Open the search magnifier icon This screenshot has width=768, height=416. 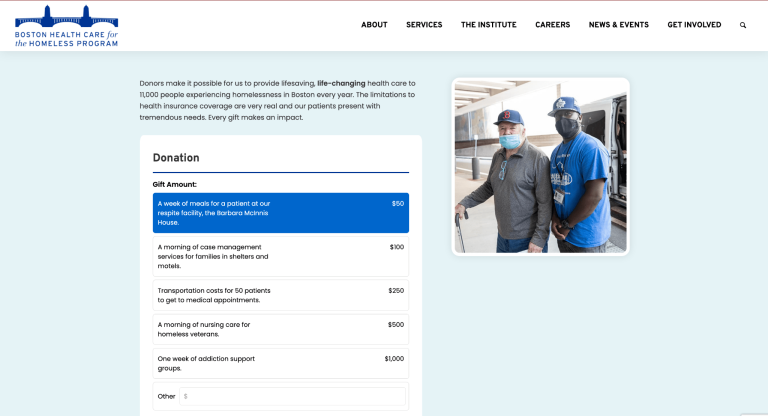click(743, 25)
